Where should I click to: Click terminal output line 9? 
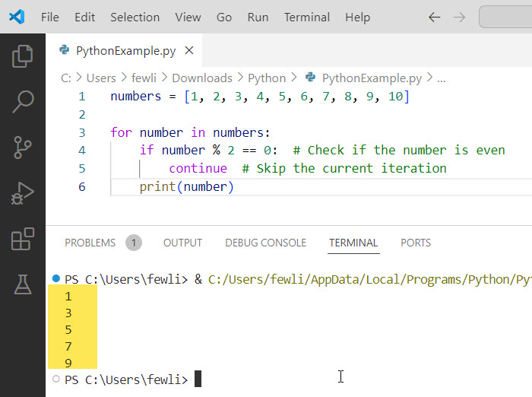(x=68, y=363)
